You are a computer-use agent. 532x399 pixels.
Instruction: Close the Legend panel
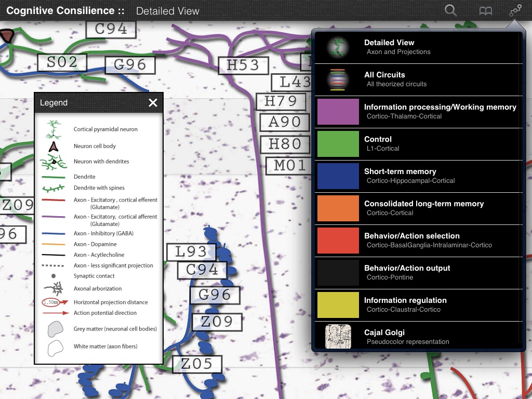tap(153, 103)
